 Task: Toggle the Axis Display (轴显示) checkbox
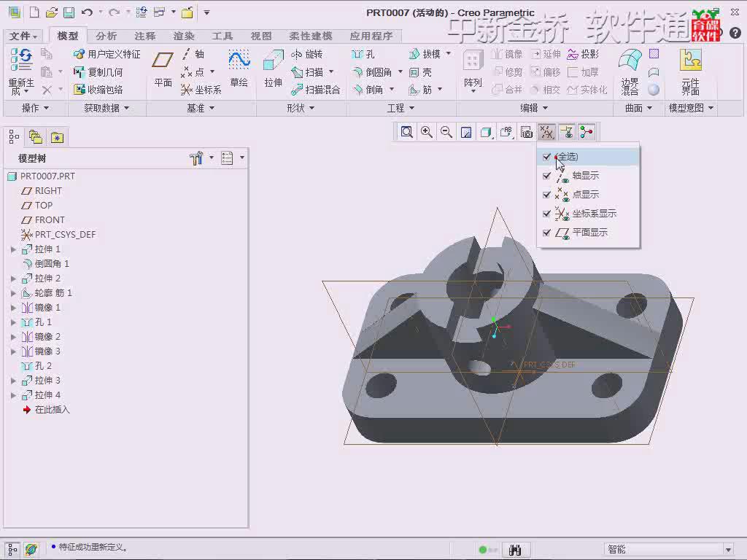(x=546, y=176)
